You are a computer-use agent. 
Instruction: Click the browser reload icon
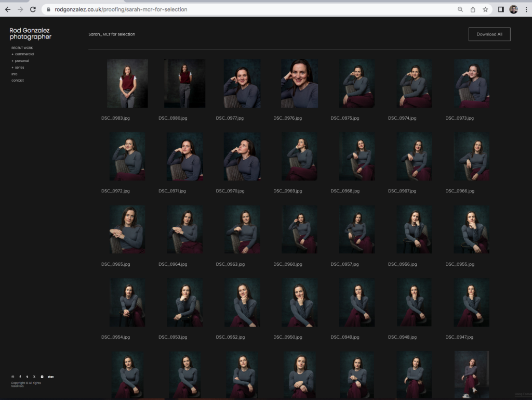coord(33,9)
